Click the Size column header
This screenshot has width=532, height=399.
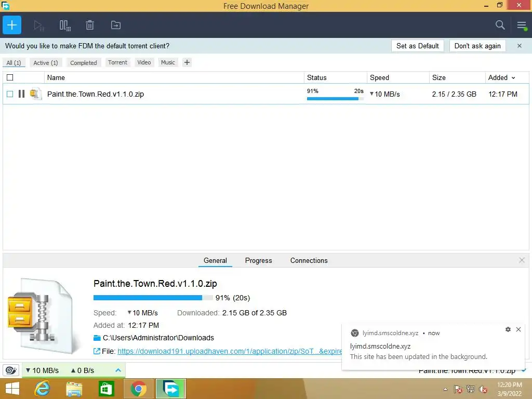[x=457, y=77]
